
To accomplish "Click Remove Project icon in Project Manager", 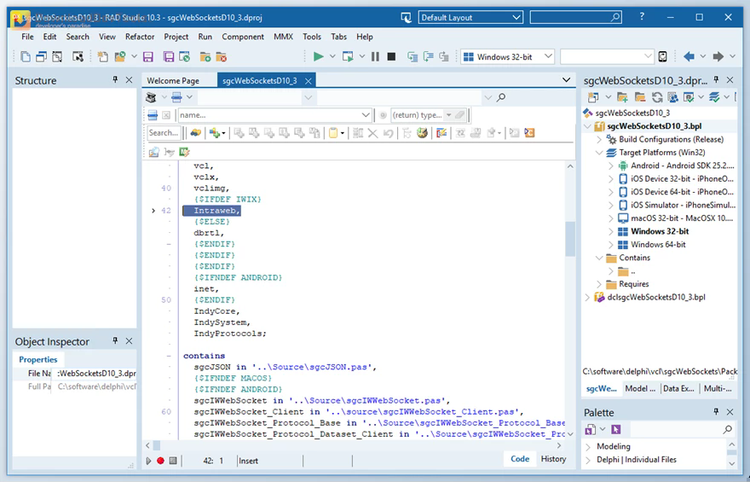I will point(640,97).
